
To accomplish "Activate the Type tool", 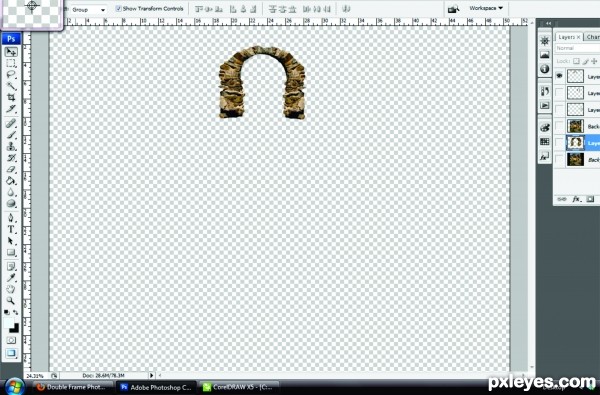I will click(11, 229).
